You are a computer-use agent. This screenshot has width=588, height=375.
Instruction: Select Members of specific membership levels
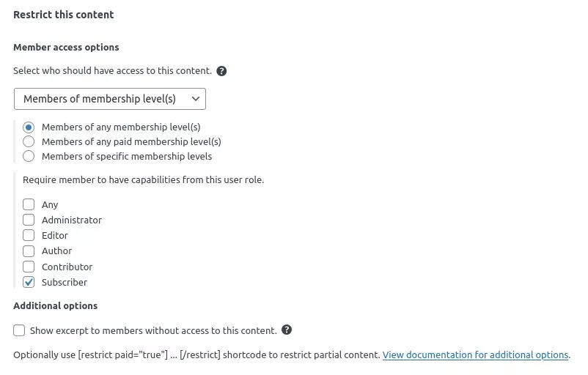pyautogui.click(x=29, y=156)
